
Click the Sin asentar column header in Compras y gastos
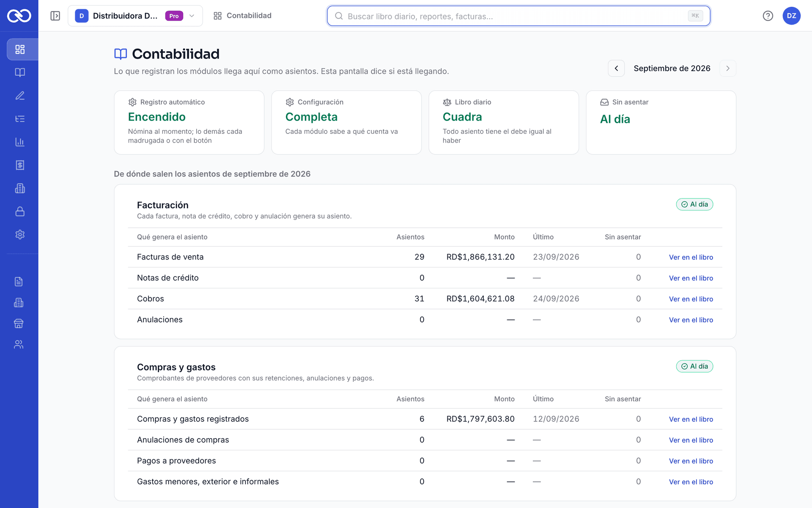(x=623, y=399)
